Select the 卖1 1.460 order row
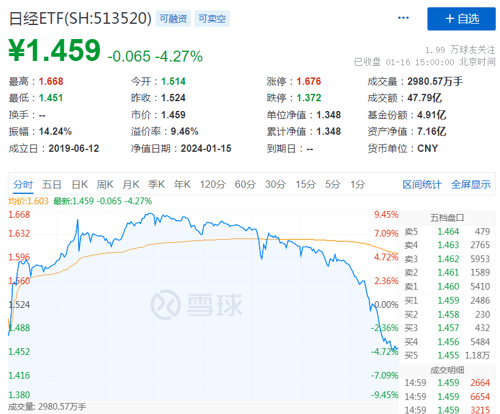 447,287
